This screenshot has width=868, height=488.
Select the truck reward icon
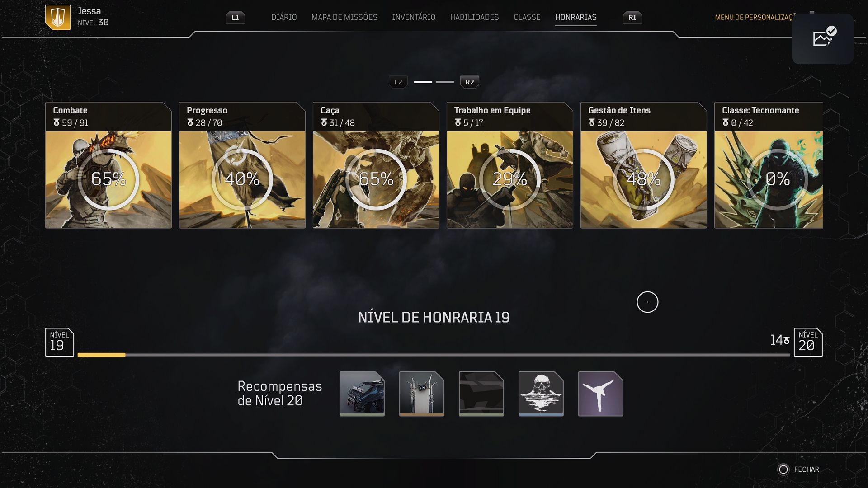pyautogui.click(x=362, y=394)
